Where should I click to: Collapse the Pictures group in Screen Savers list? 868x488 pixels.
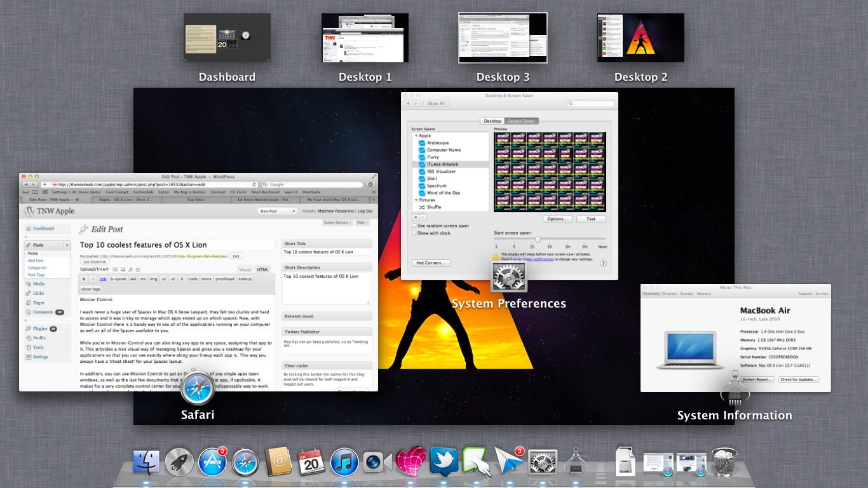tap(416, 200)
